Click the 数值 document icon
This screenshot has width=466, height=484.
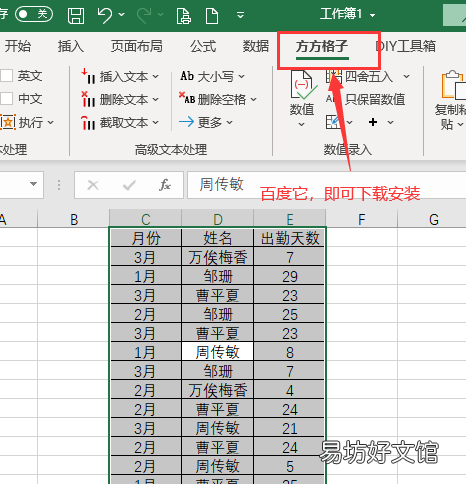[x=303, y=85]
